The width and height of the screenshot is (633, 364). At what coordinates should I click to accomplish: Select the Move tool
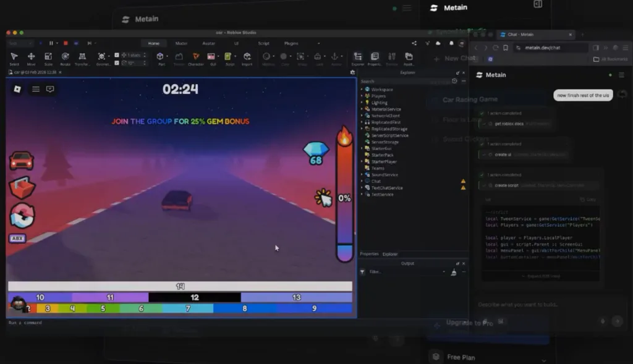31,58
